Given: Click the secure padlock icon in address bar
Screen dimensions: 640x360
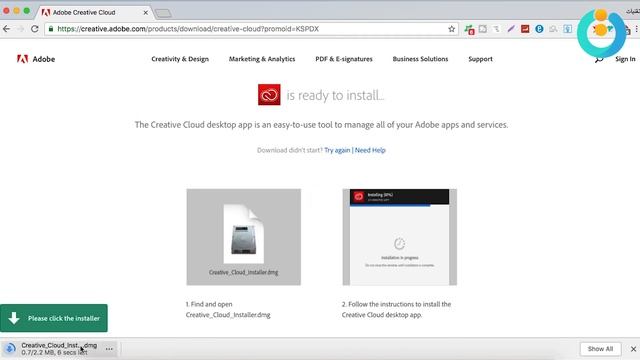Looking at the screenshot, I should coord(51,29).
